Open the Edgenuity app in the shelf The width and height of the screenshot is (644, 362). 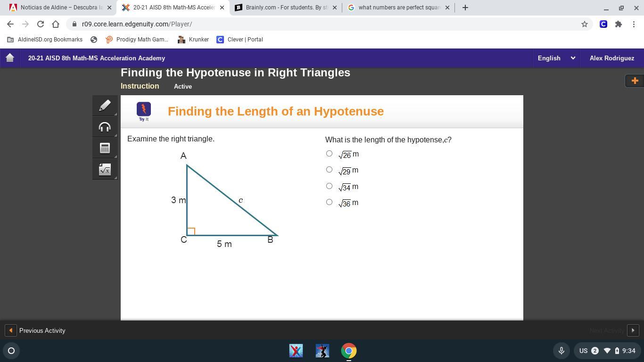(296, 351)
